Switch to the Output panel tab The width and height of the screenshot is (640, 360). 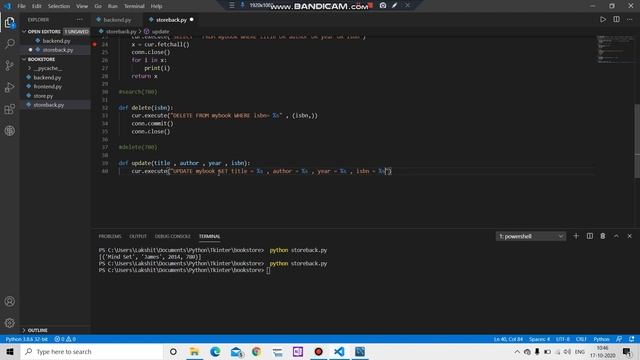click(x=138, y=236)
